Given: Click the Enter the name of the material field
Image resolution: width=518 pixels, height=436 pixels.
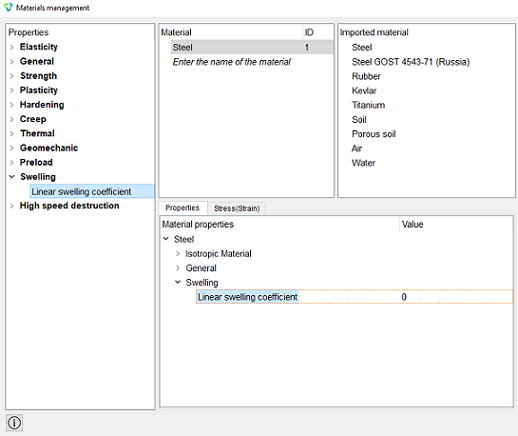Looking at the screenshot, I should [232, 62].
